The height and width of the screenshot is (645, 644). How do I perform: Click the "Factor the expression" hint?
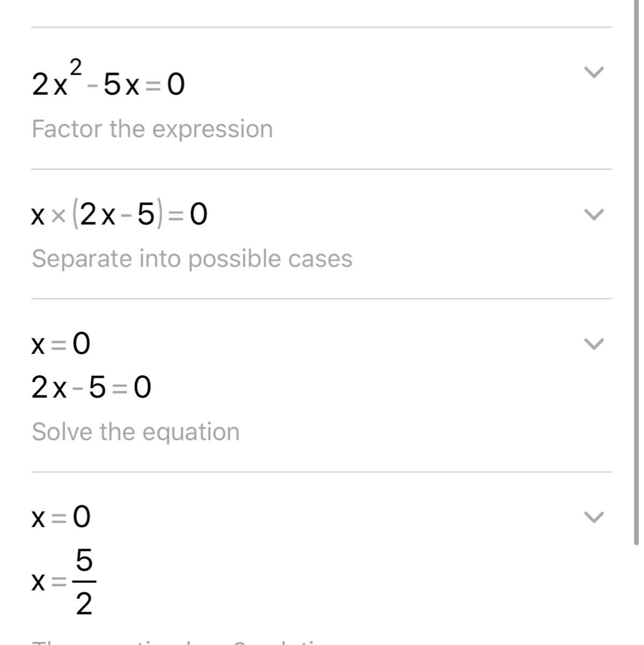pos(152,129)
